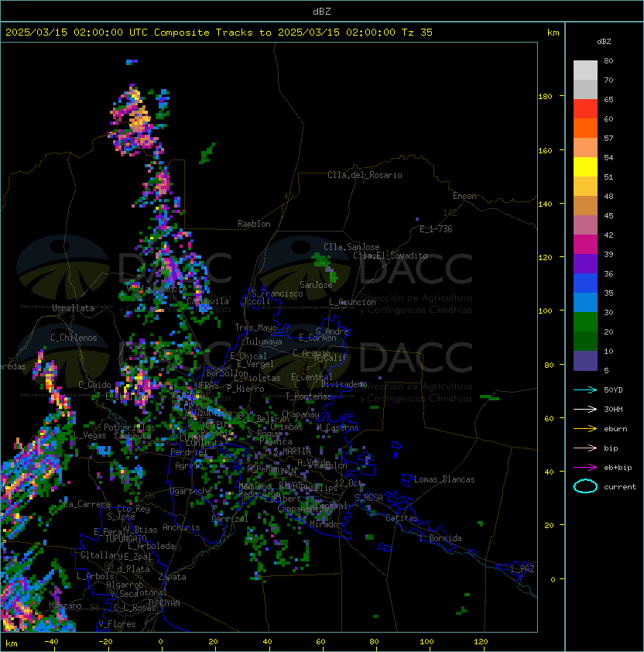Pick the dark orange swatch below the 60 label
This screenshot has width=644, height=652.
click(x=585, y=129)
